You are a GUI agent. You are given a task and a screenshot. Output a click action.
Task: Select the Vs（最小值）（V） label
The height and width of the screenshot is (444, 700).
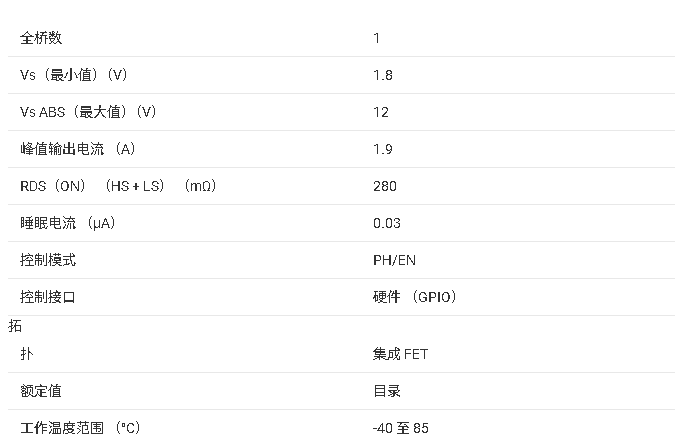tap(74, 75)
